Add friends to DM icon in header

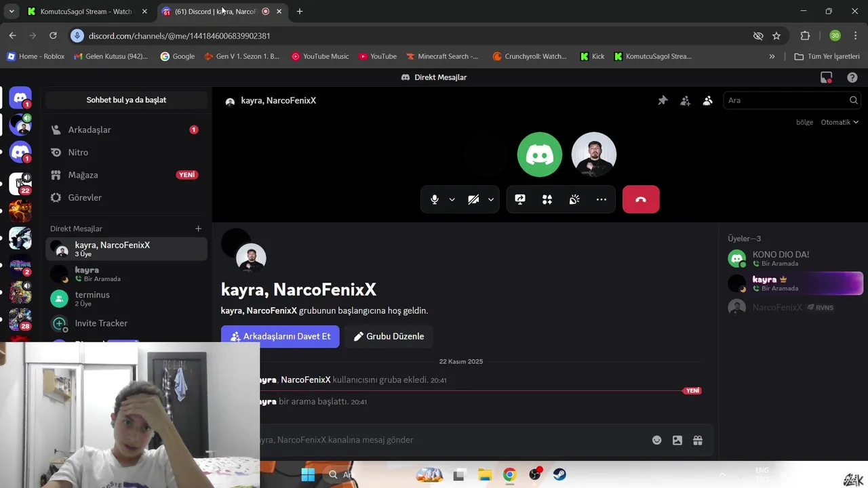point(685,100)
